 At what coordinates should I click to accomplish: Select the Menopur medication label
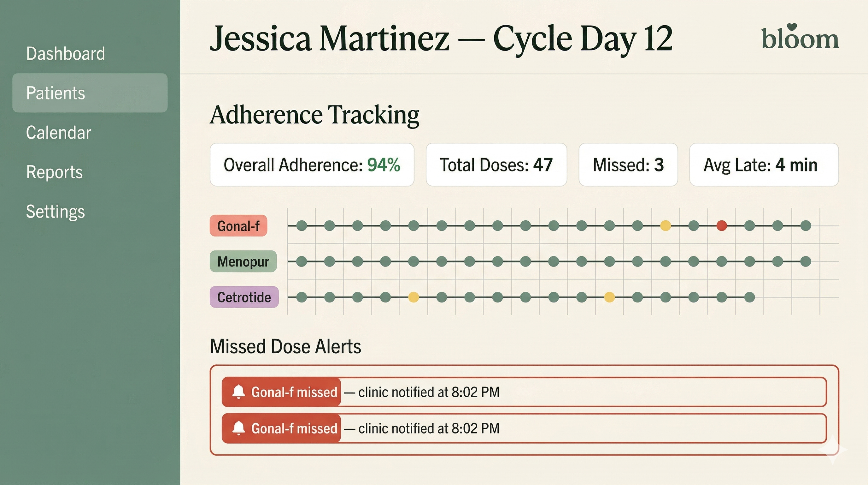(x=243, y=261)
